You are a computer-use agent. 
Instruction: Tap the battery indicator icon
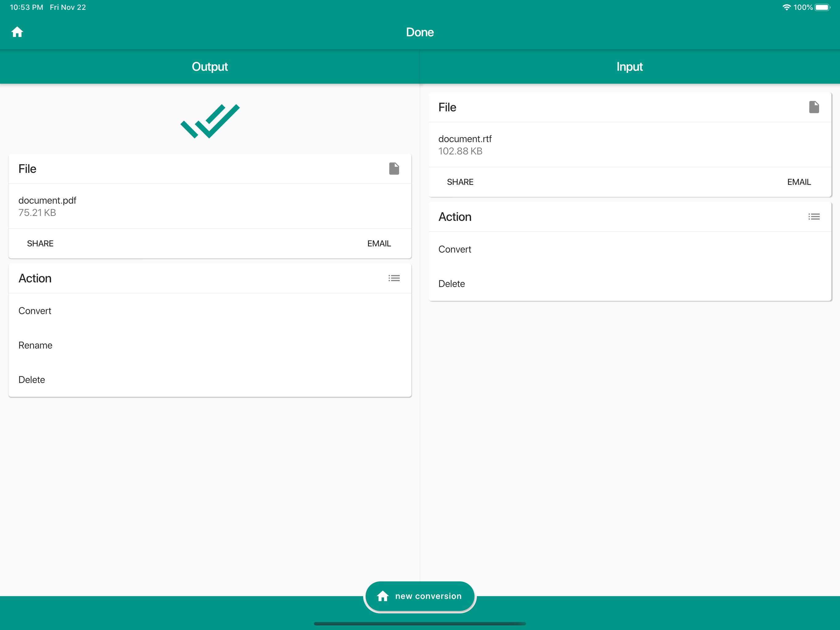point(822,7)
